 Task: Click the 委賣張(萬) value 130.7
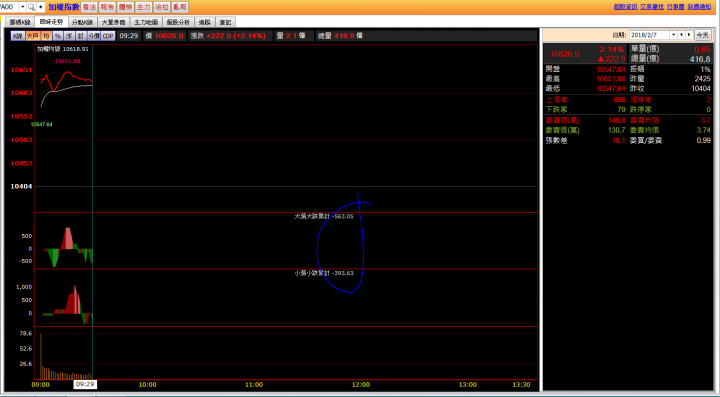(617, 130)
